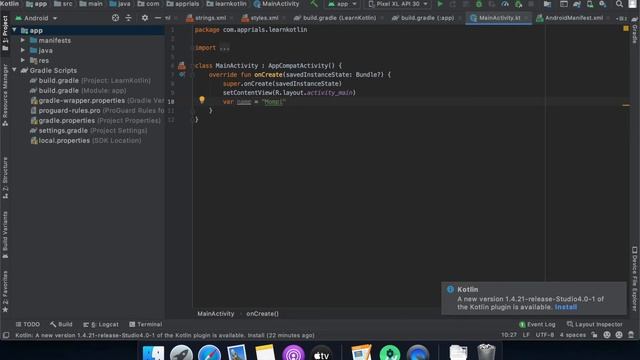Open the Terminal tool window
Viewport: 640px width, 360px height.
click(146, 324)
